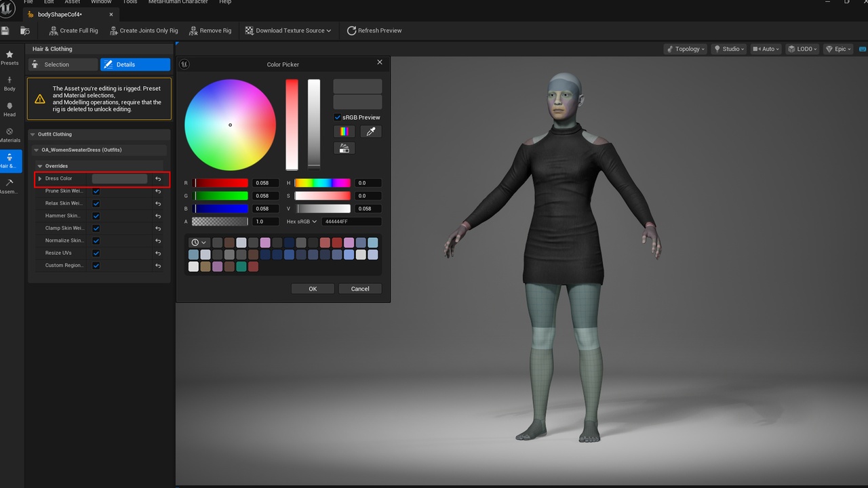Uncheck Clamp Skin Weights checkbox
Image resolution: width=868 pixels, height=488 pixels.
click(x=96, y=228)
